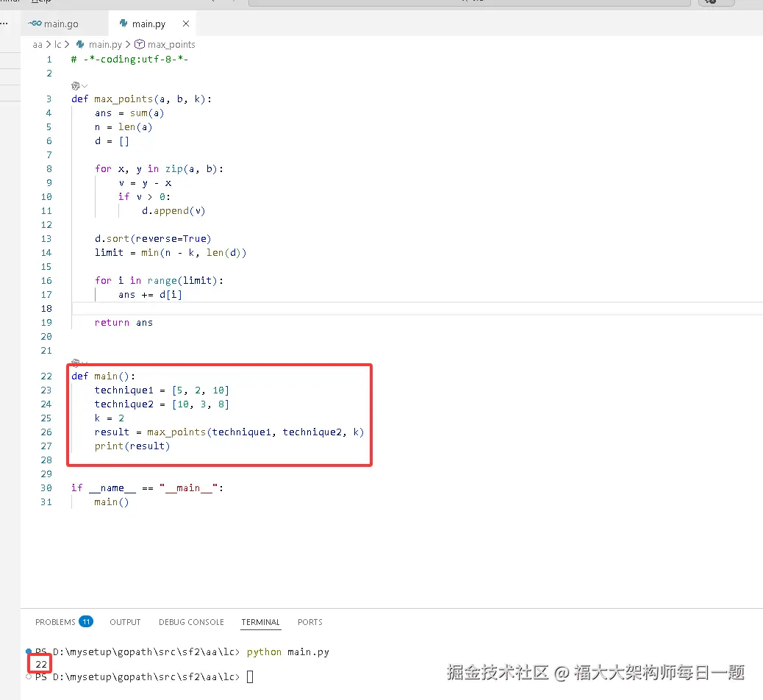This screenshot has width=763, height=700.
Task: Click the terminal prompt input cursor
Action: [250, 676]
